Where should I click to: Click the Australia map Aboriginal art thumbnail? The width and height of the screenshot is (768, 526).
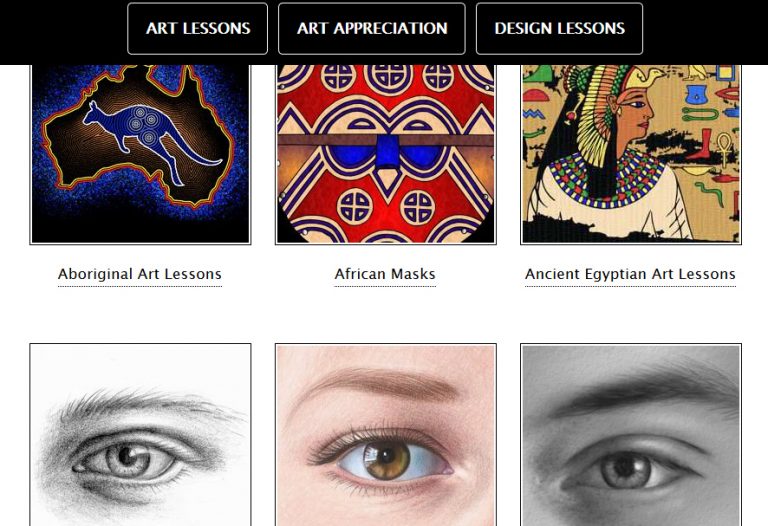click(140, 154)
